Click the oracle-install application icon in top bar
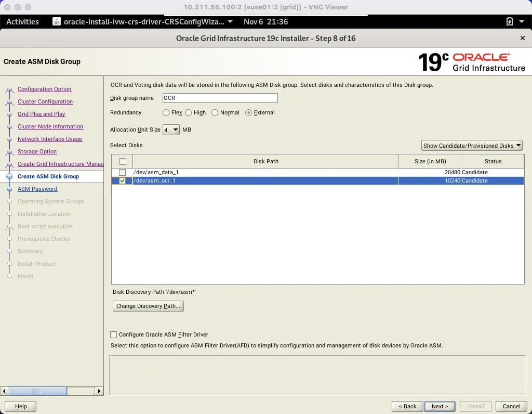Viewport: 532px width, 414px height. click(x=56, y=22)
